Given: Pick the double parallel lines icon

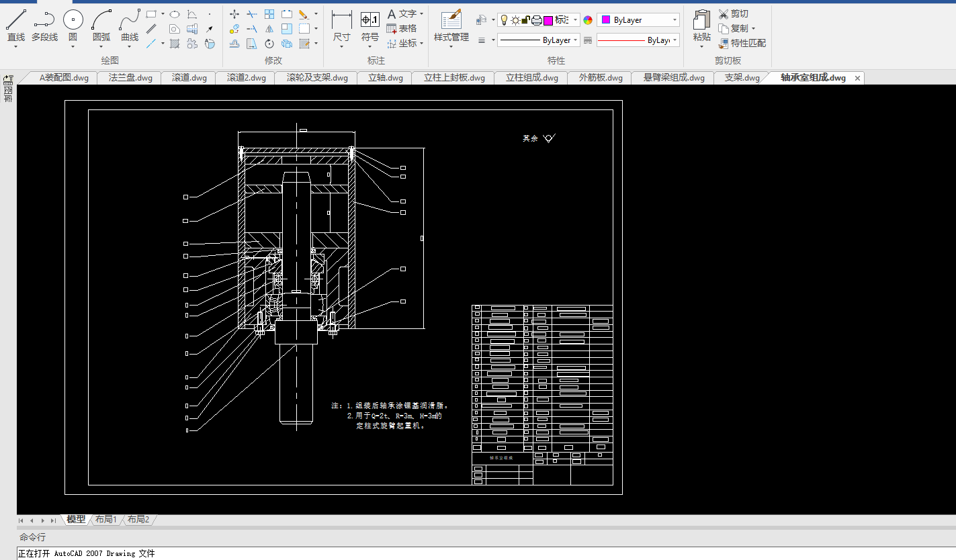Looking at the screenshot, I should [151, 29].
